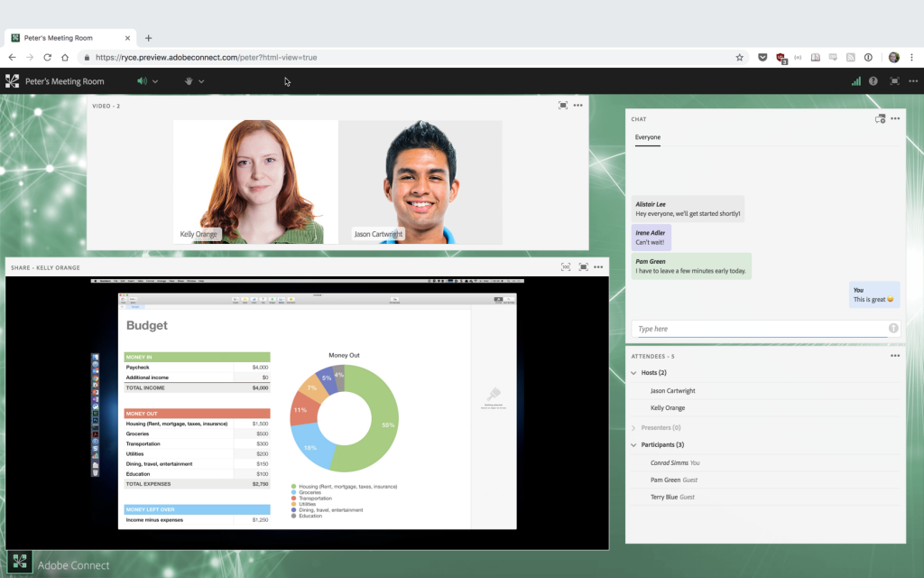Bookmark the page with the star icon

tap(740, 56)
